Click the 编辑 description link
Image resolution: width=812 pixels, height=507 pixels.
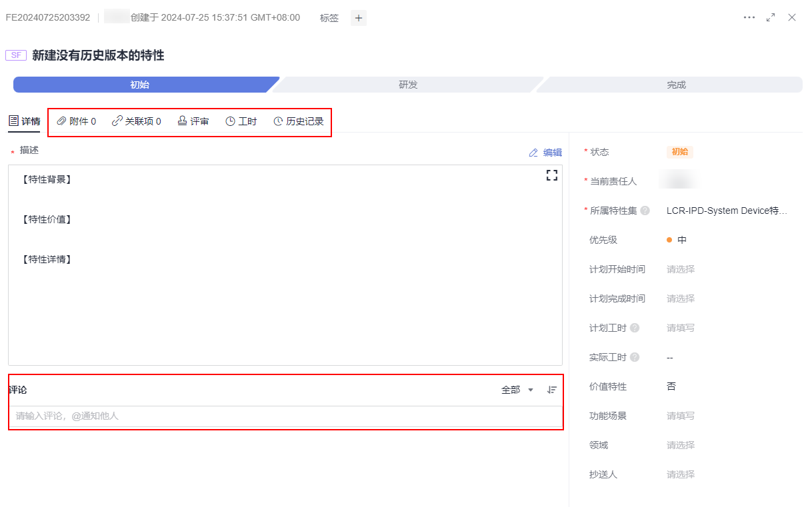[x=545, y=153]
